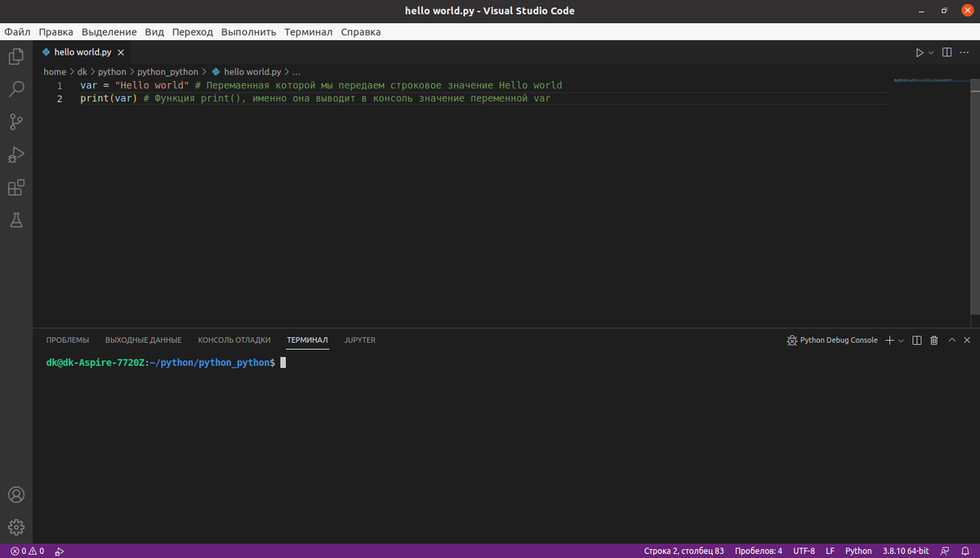Open the Search view in activity bar
This screenshot has height=558, width=980.
[16, 89]
